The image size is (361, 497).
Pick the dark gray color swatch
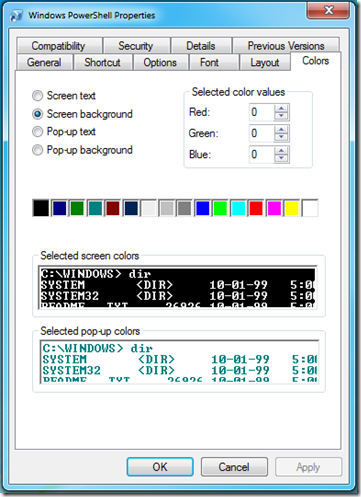[185, 208]
